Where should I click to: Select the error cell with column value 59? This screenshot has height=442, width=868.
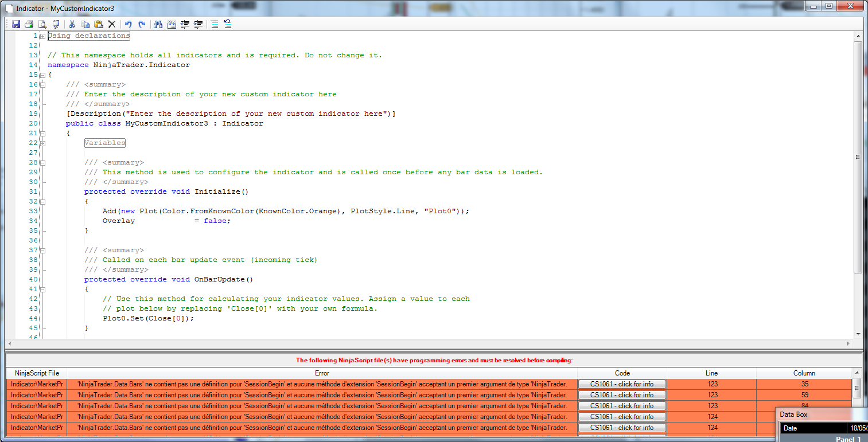click(804, 395)
